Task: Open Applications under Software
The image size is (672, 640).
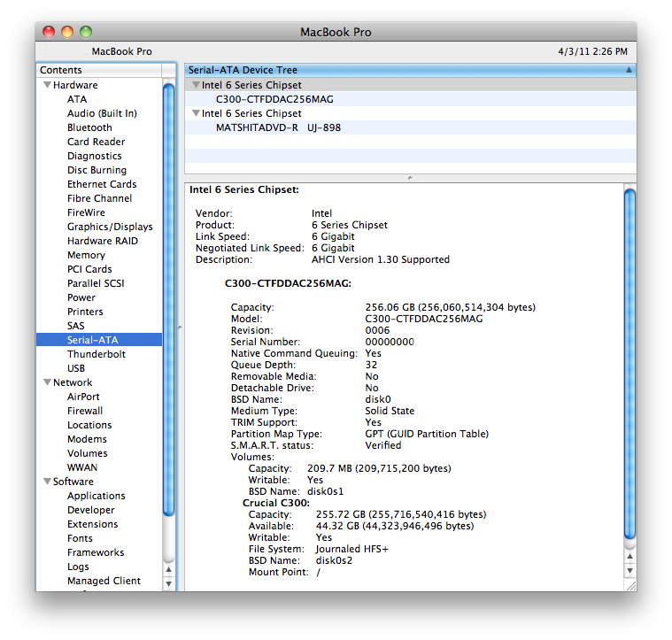Action: 96,496
